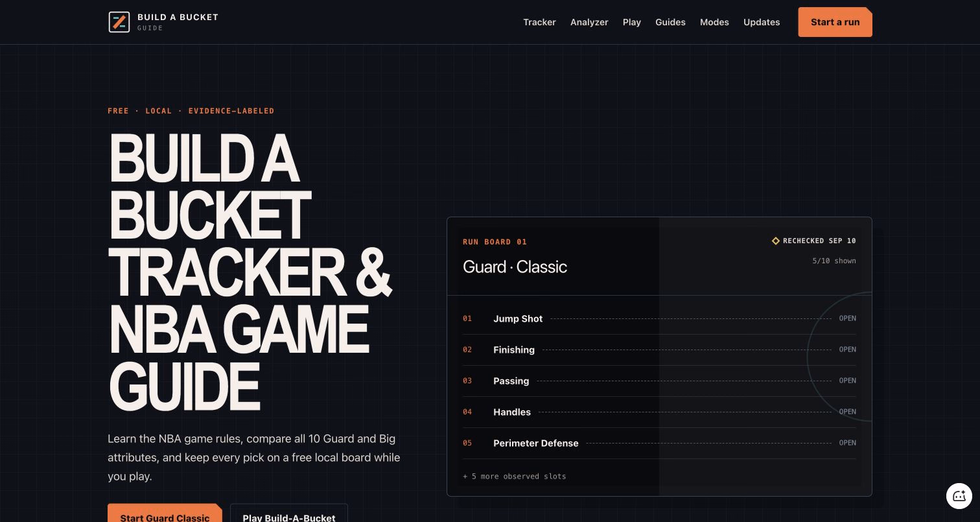
Task: Click the 'Learn the NBA game rules' paragraph
Action: click(x=254, y=457)
